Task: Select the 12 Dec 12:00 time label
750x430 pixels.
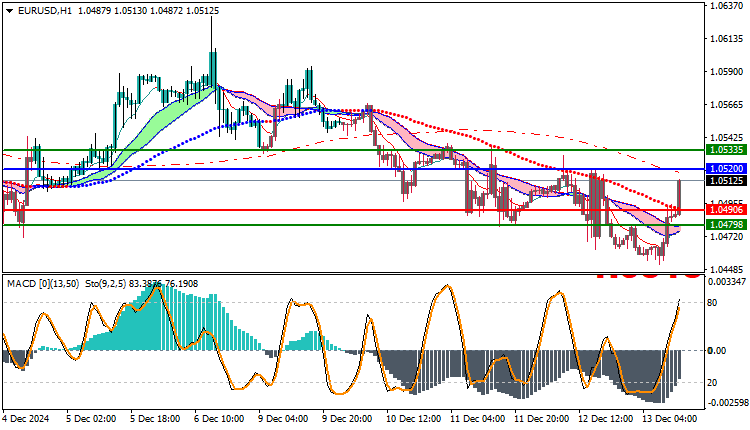Action: (x=606, y=419)
